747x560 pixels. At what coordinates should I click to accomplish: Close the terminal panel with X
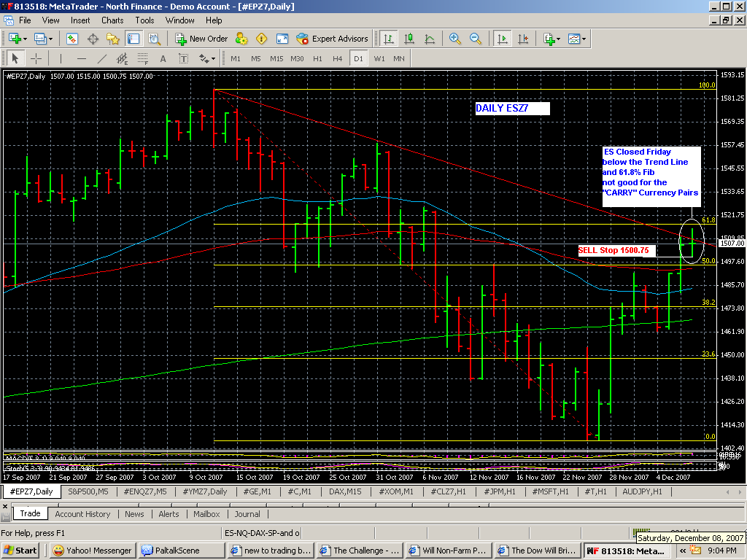(5, 507)
